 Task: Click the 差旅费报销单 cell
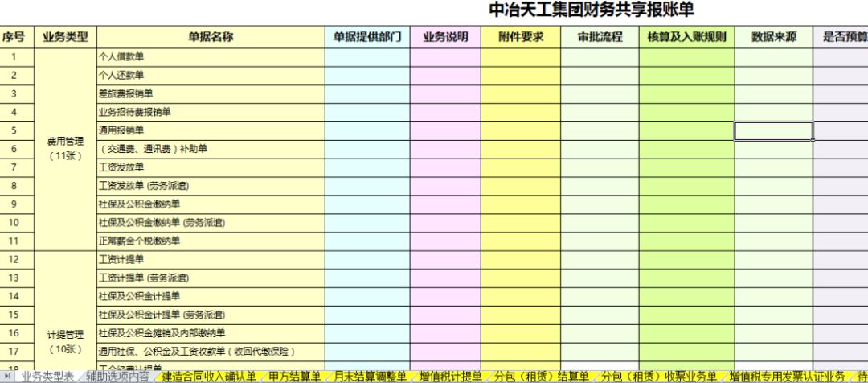coord(211,94)
